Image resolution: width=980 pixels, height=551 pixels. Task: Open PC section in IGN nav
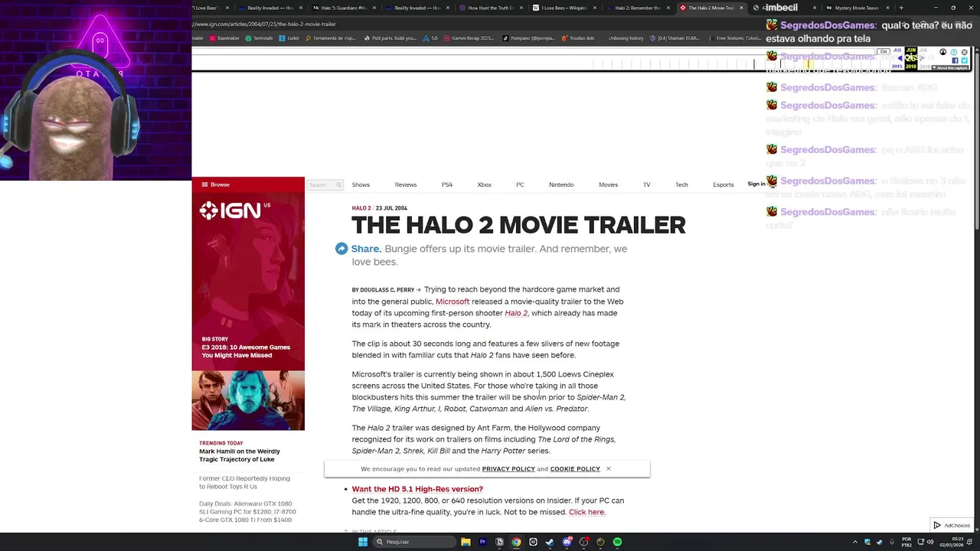pos(520,184)
